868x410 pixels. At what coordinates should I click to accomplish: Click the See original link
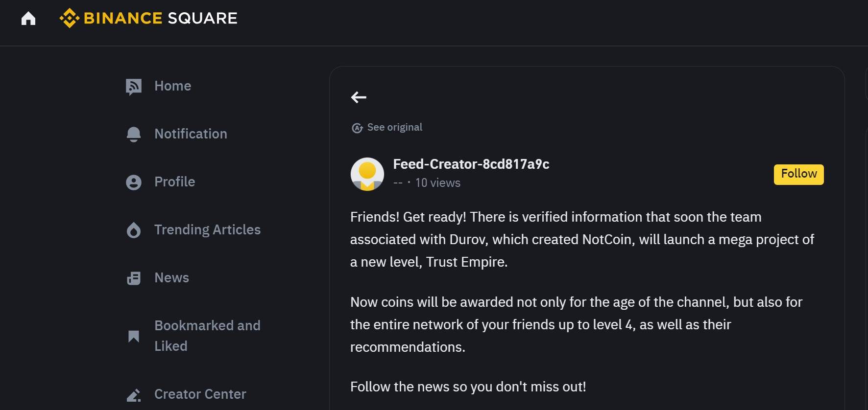point(394,127)
